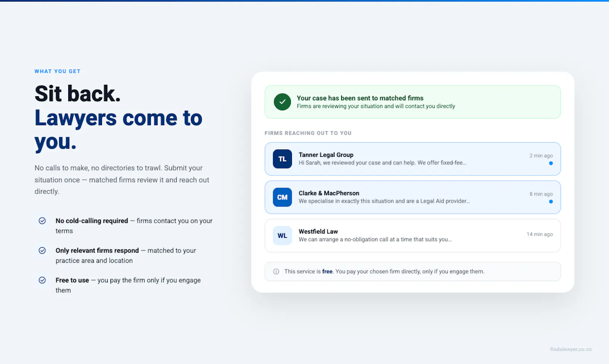The image size is (609, 364).
Task: Click the 'FIRMS REACHING OUT TO YOU' label
Action: click(308, 133)
